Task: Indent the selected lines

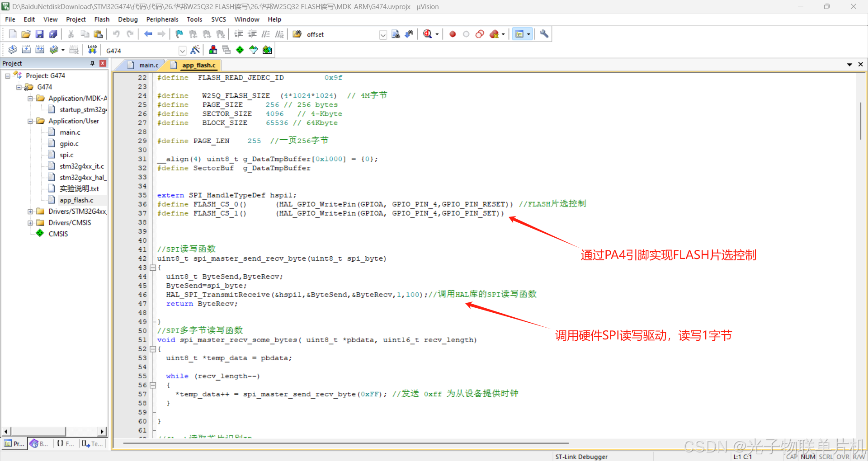Action: click(239, 34)
